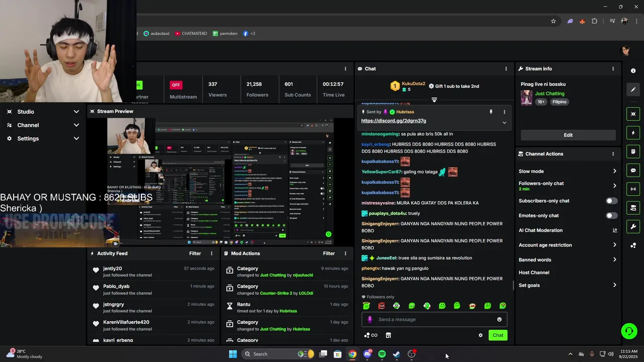Open the parmsken bookmark
This screenshot has height=362, width=644.
225,34
